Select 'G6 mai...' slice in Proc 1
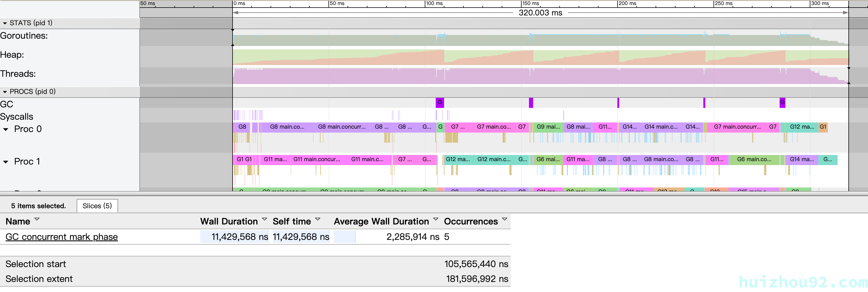This screenshot has width=868, height=292. pyautogui.click(x=548, y=160)
